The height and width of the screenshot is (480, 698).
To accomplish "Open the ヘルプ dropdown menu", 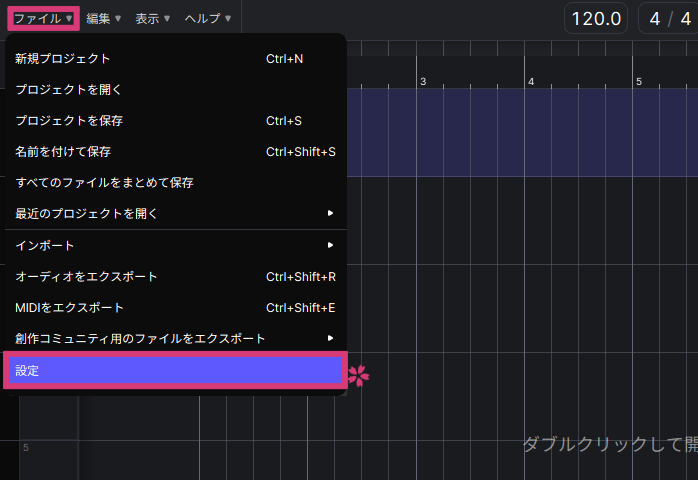I will (208, 18).
